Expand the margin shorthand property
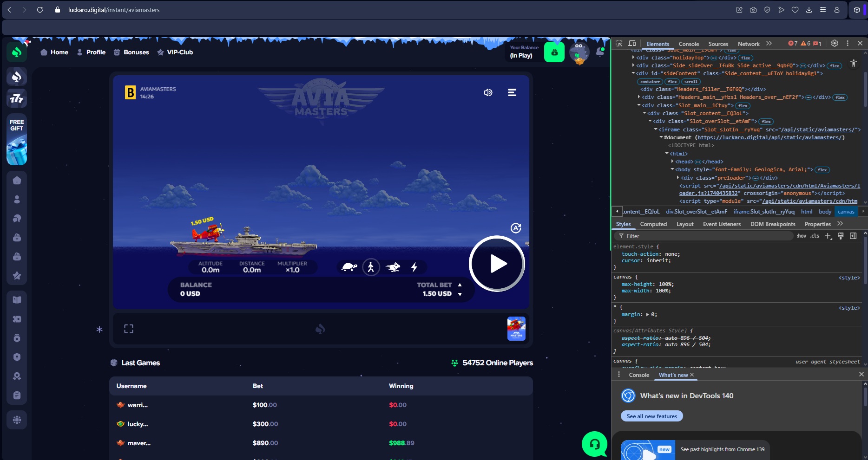This screenshot has height=460, width=868. [x=648, y=315]
